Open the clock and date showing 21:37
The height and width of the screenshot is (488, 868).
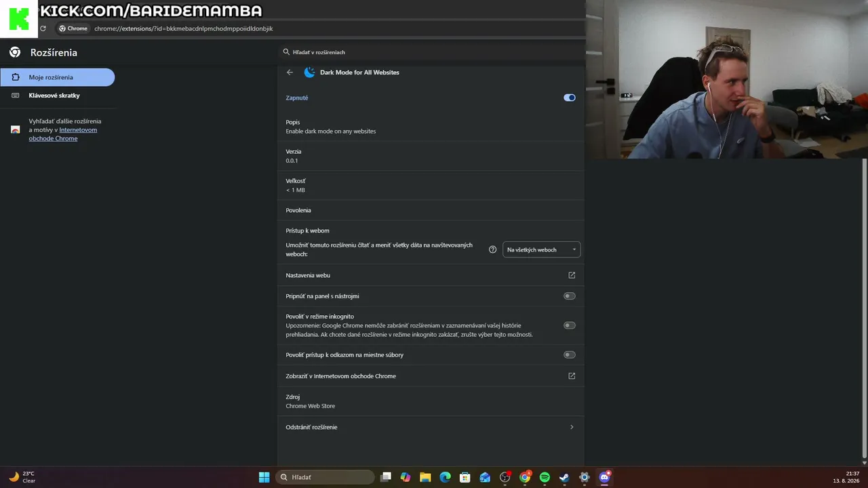[846, 477]
